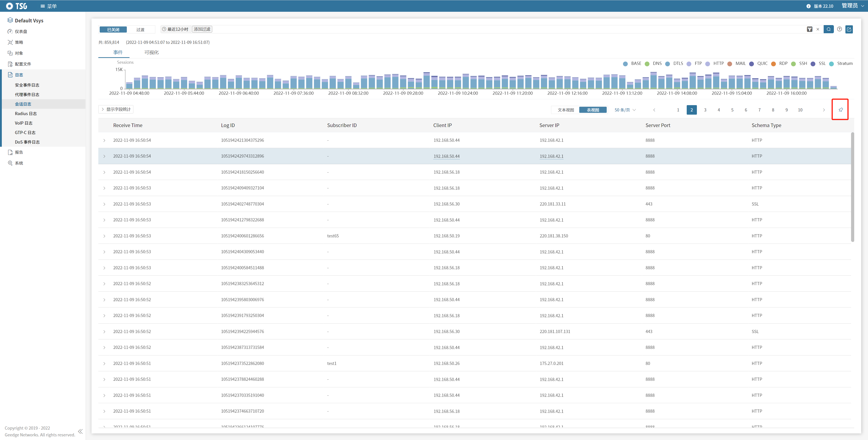Open 安全事件日志 in the sidebar
The image size is (868, 440).
coord(27,85)
